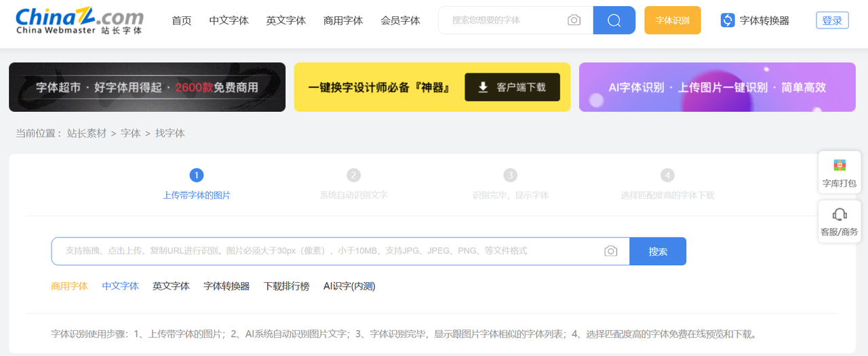
Task: Click the 登录 login button
Action: click(x=832, y=20)
